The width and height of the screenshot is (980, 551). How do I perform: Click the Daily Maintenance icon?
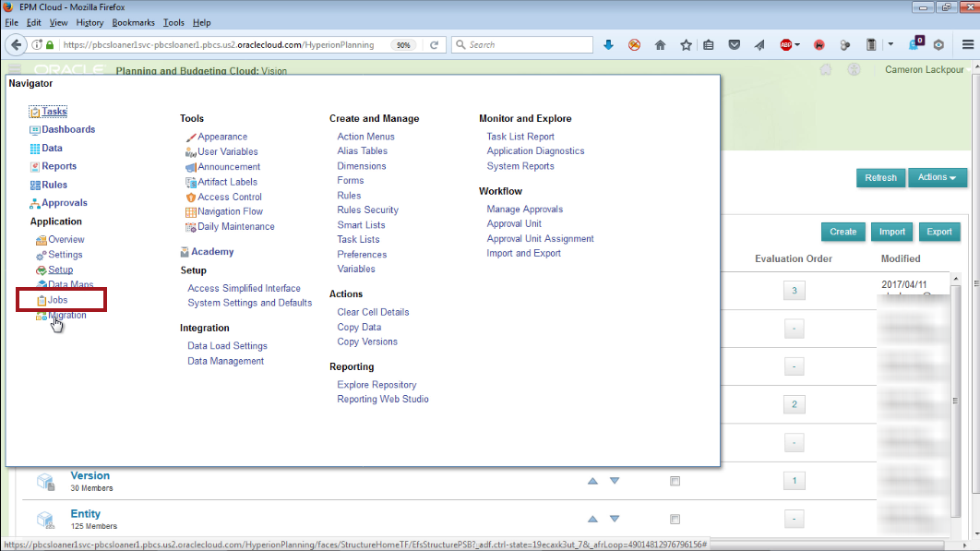pyautogui.click(x=191, y=227)
